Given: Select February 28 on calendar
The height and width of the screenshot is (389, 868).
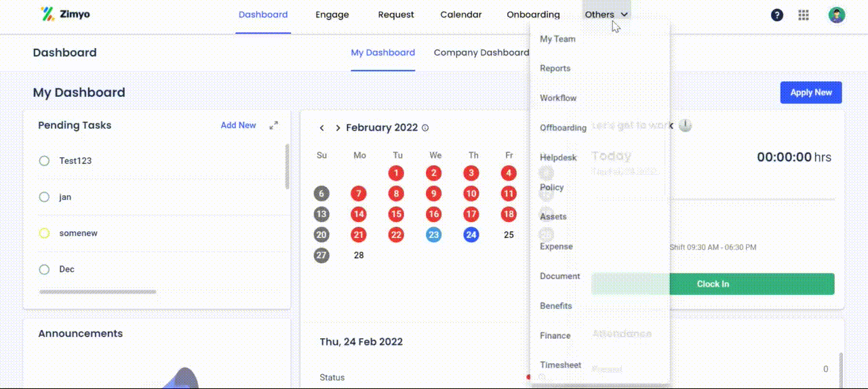Looking at the screenshot, I should coord(359,255).
